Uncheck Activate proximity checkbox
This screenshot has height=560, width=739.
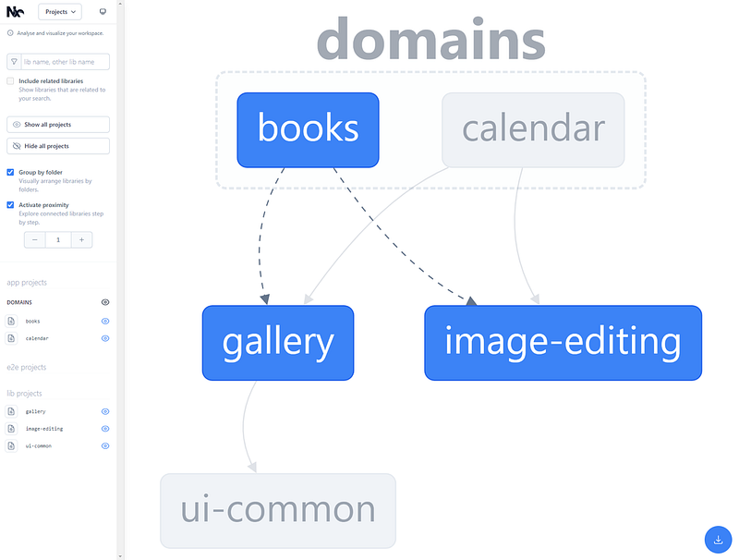click(x=10, y=204)
